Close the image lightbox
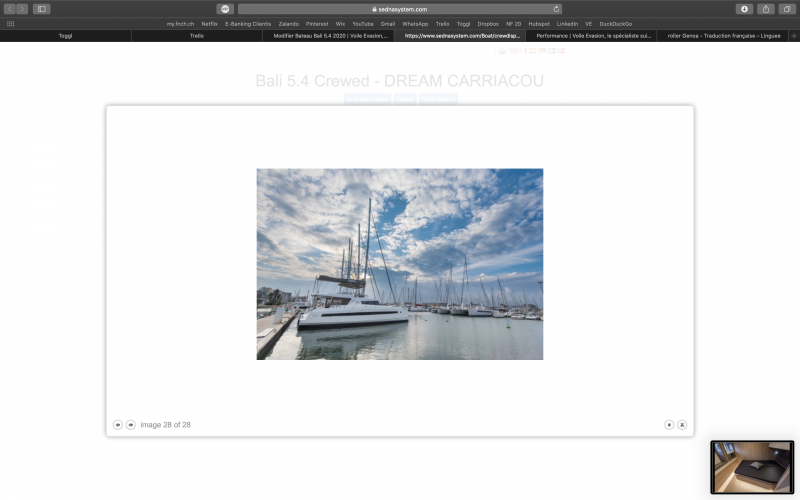The width and height of the screenshot is (800, 500). tap(682, 424)
